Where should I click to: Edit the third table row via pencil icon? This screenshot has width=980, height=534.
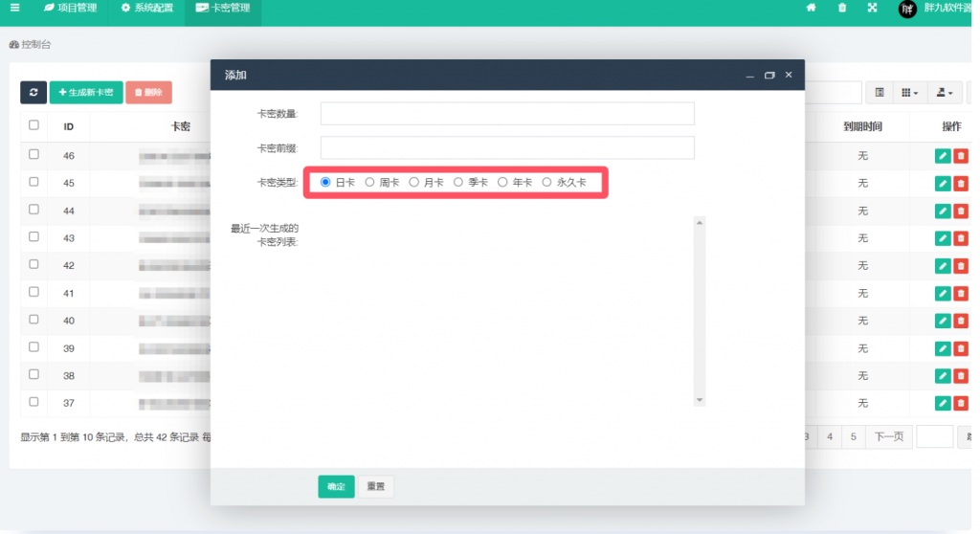(x=943, y=211)
